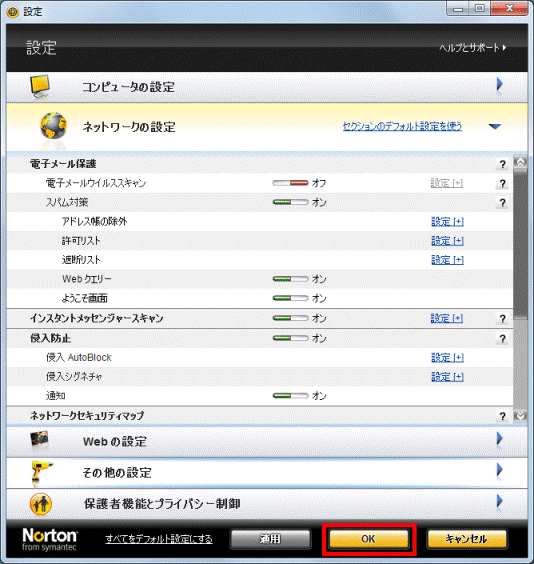Minimize the 設定 window
Screen dimensions: 534x564
458,8
